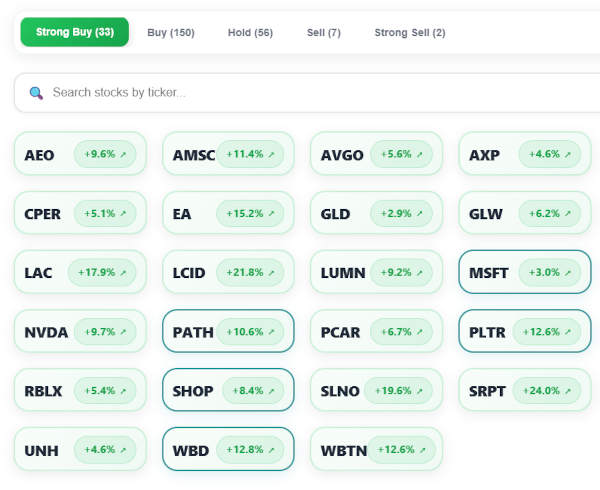
Task: Open the MSFT stock card
Action: [x=524, y=273]
